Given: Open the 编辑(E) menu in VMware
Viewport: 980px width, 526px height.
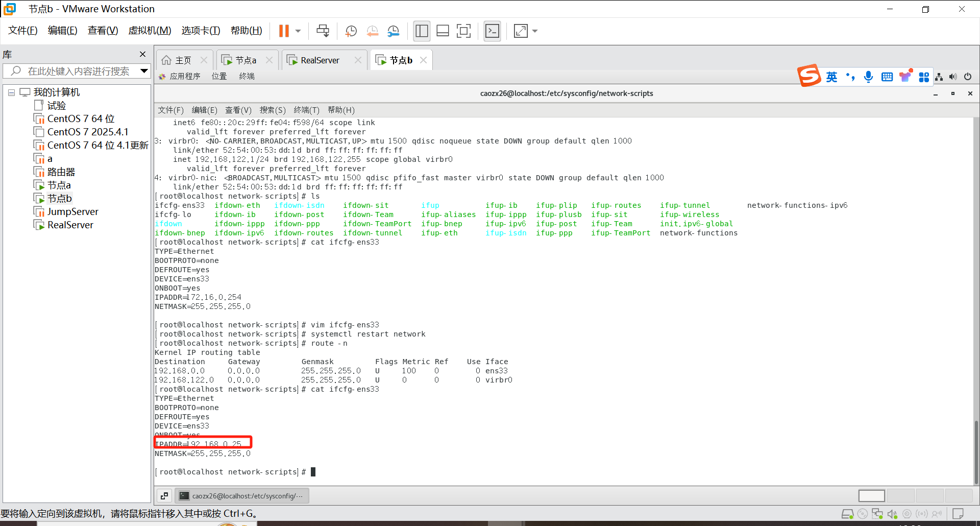Looking at the screenshot, I should (x=62, y=31).
